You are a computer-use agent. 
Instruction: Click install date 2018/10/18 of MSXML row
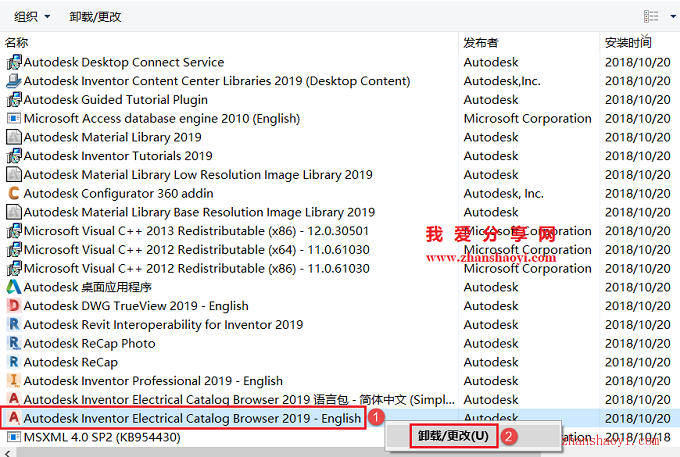tap(638, 437)
